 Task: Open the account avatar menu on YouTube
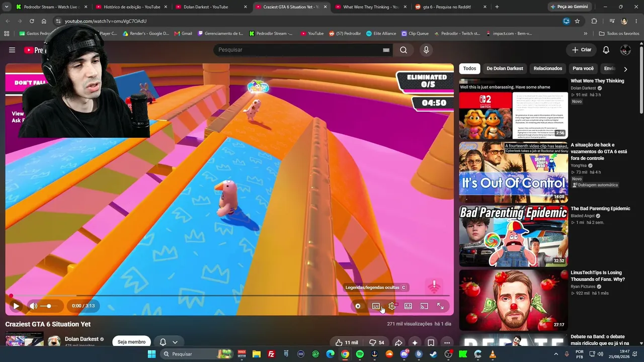625,50
